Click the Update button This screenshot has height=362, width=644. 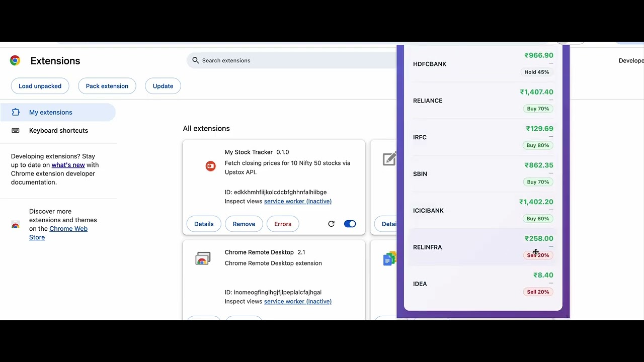pyautogui.click(x=163, y=86)
